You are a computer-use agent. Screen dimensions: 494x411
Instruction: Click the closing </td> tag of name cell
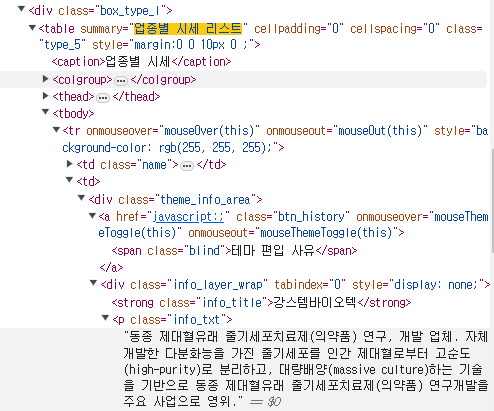211,165
